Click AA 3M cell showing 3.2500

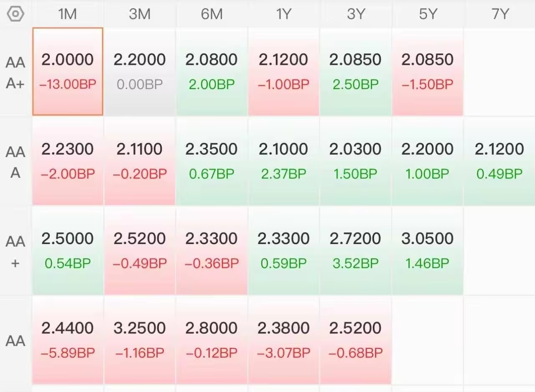pyautogui.click(x=140, y=340)
